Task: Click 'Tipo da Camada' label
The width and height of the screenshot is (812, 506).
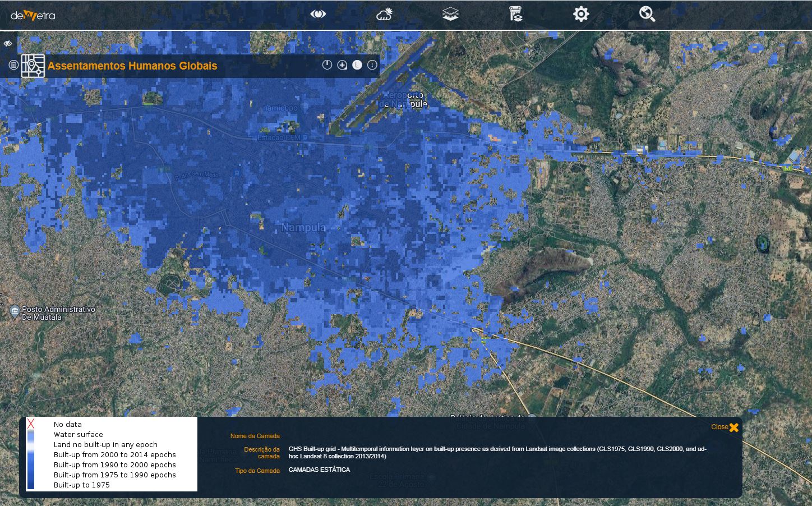Action: [x=257, y=471]
